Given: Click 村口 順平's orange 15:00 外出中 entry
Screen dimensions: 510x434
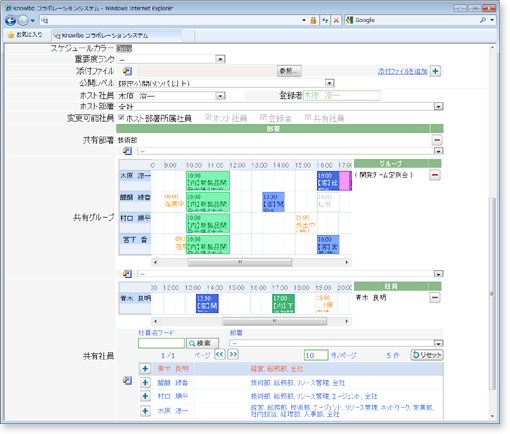Looking at the screenshot, I should [x=305, y=223].
